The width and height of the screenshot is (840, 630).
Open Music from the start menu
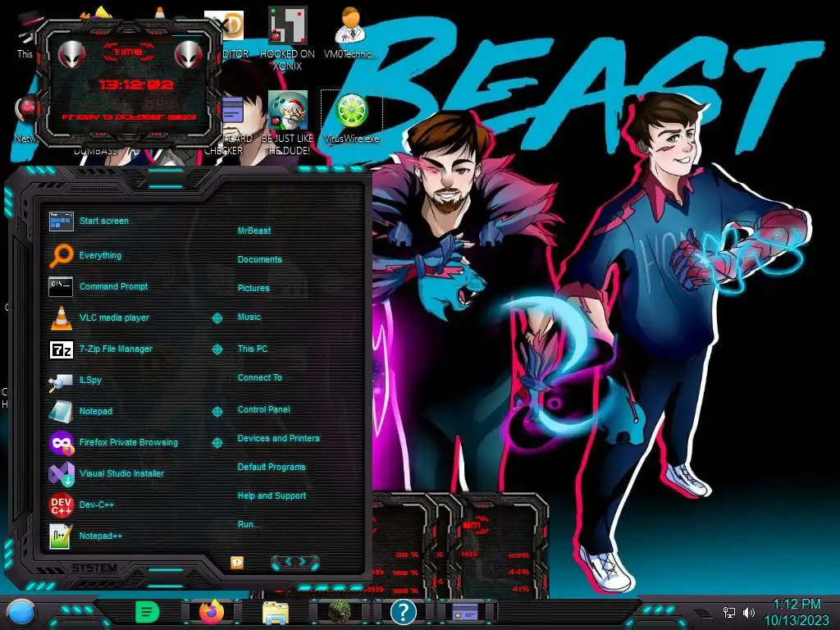tap(249, 317)
